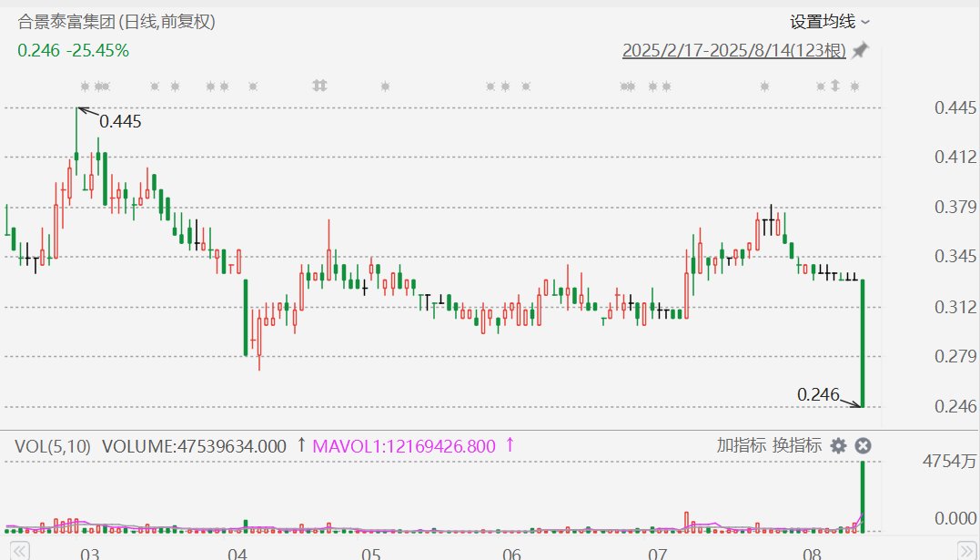980x560 pixels.
Task: Click the 2025/2/17-2025/8/14(123根) date range link
Action: point(733,50)
